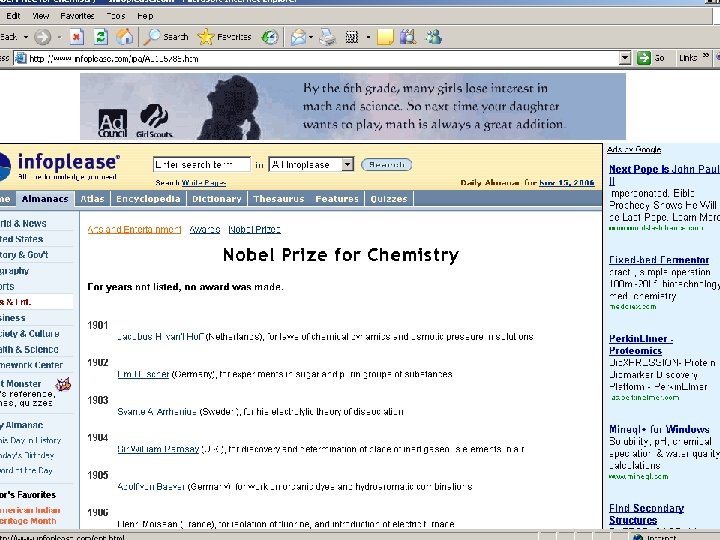Click the Messenger people icon
Screen dimensions: 720x540
point(434,37)
